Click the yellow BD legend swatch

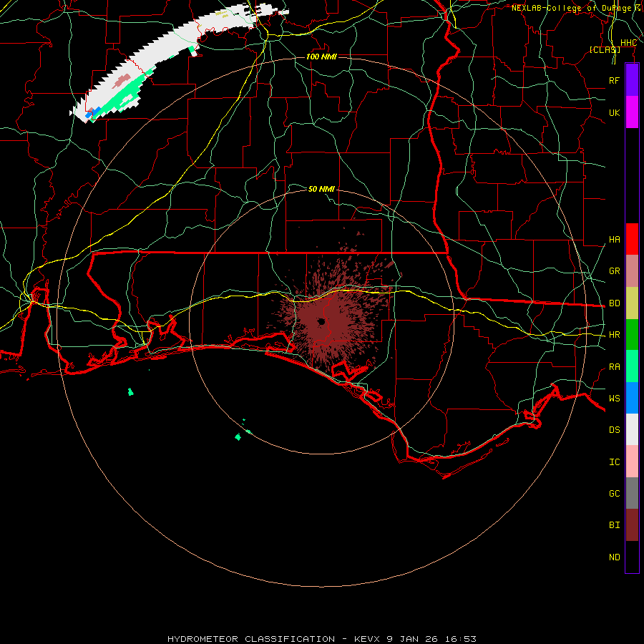coord(632,303)
